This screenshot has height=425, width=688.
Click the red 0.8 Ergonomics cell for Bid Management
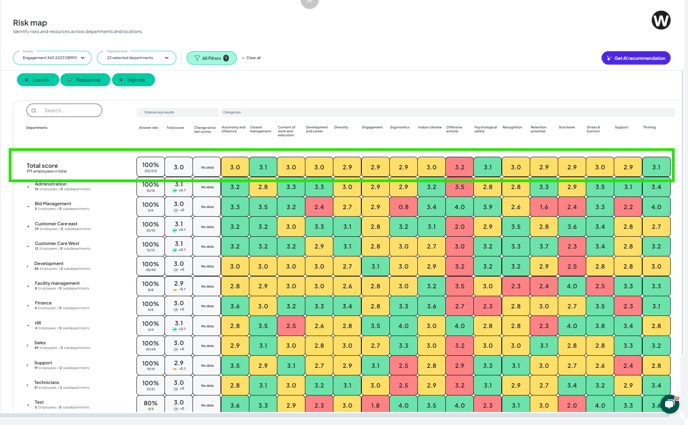click(402, 207)
